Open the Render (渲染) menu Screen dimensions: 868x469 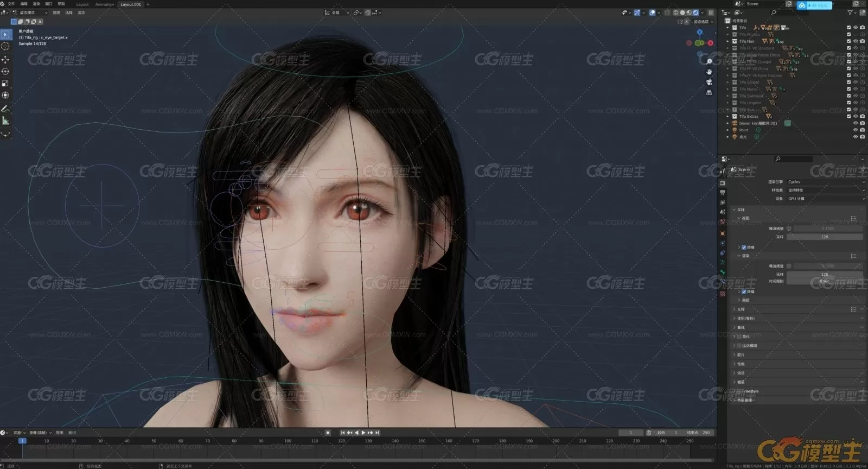[36, 4]
